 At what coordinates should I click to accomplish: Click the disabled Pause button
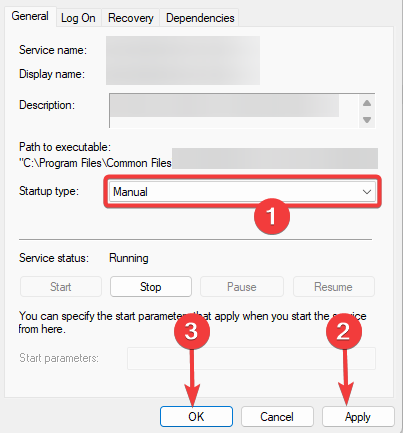pyautogui.click(x=242, y=287)
